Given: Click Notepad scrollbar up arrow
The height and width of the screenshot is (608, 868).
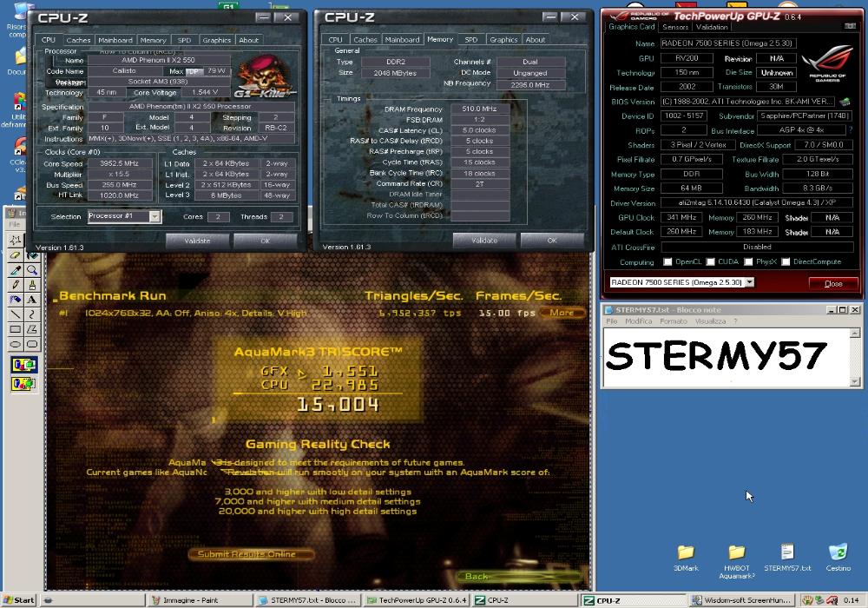Looking at the screenshot, I should tap(855, 334).
